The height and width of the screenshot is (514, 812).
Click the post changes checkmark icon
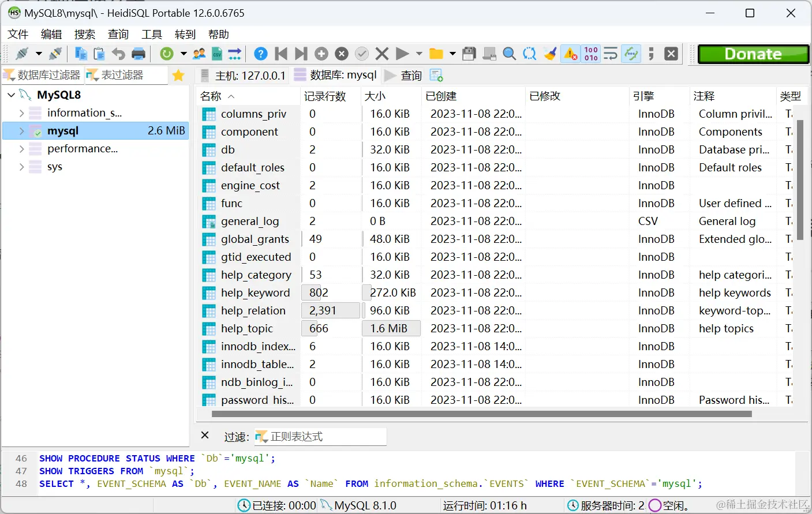click(x=362, y=54)
